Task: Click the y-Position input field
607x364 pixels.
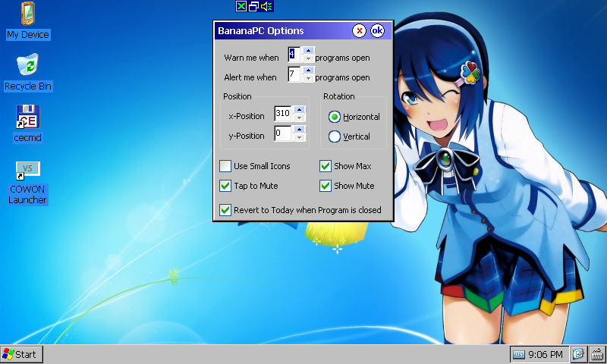Action: [x=282, y=133]
